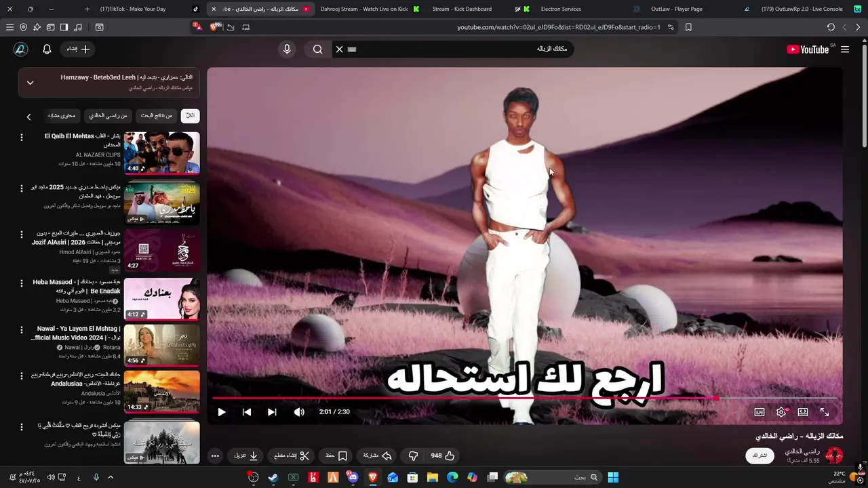Open the browser playlist music icon
The height and width of the screenshot is (488, 868).
point(78,27)
